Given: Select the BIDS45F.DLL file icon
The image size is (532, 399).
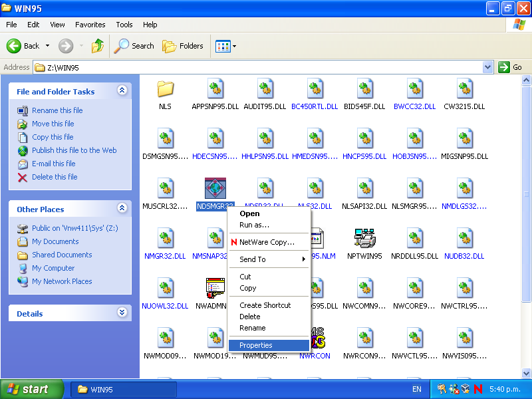Looking at the screenshot, I should tap(364, 89).
